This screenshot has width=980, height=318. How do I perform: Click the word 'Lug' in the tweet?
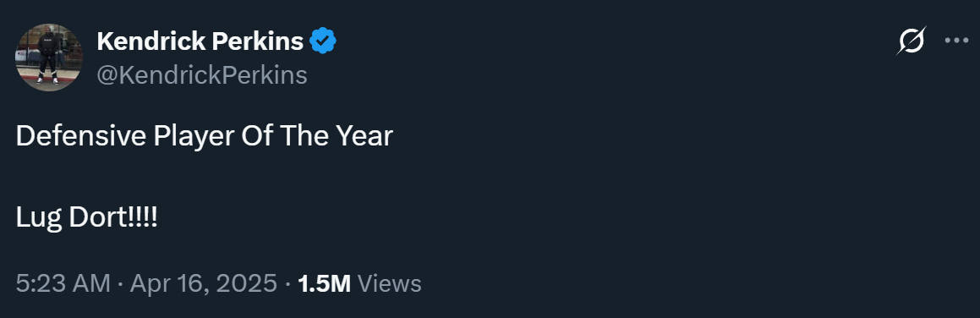(39, 220)
